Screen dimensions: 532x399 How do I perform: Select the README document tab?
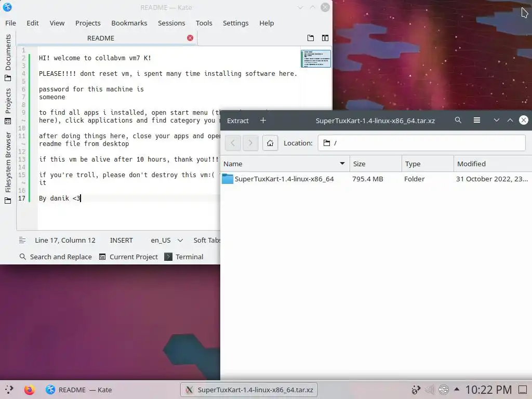pos(101,38)
